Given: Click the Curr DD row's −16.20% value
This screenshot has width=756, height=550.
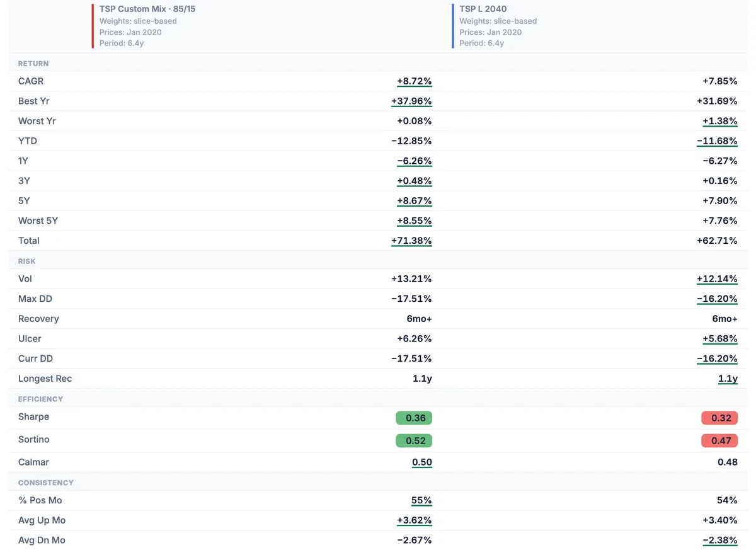Looking at the screenshot, I should click(717, 358).
